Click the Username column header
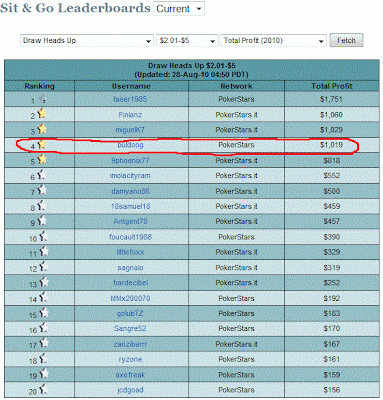Image resolution: width=383 pixels, height=400 pixels. click(x=131, y=86)
